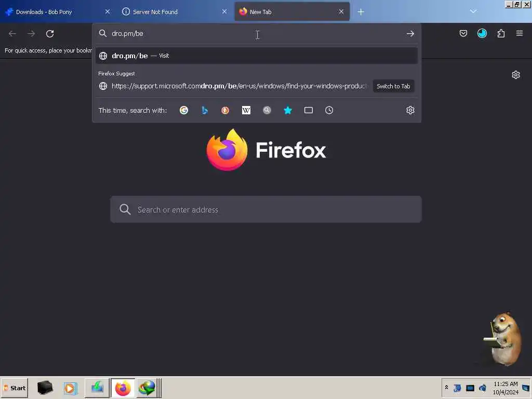Open the black box taskbar icon
The height and width of the screenshot is (399, 532).
coord(45,388)
